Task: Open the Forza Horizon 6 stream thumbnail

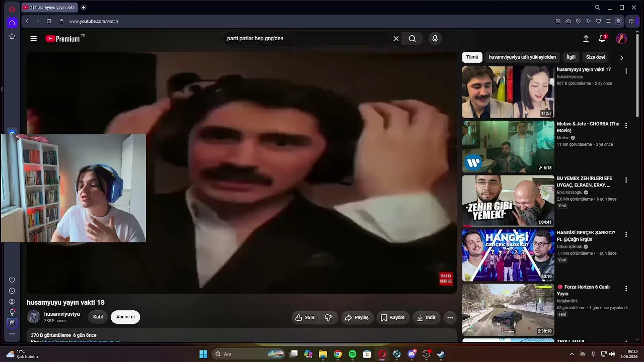Action: (508, 310)
